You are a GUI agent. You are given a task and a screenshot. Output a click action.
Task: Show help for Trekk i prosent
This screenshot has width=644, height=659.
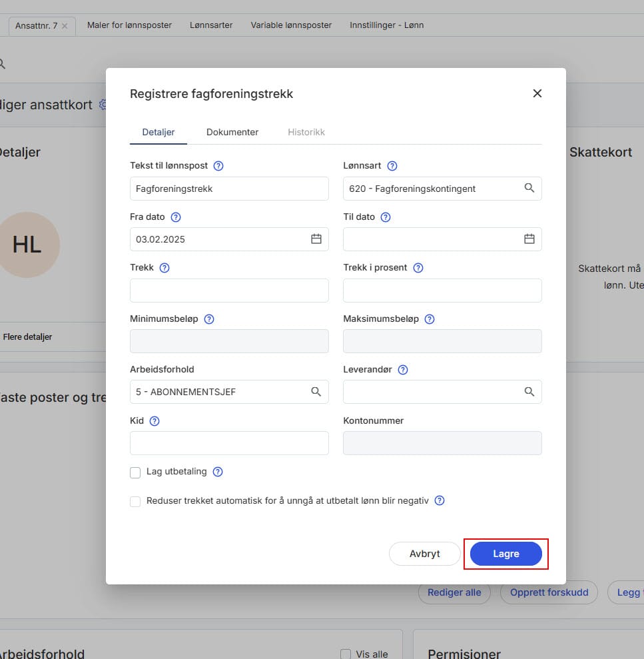418,268
